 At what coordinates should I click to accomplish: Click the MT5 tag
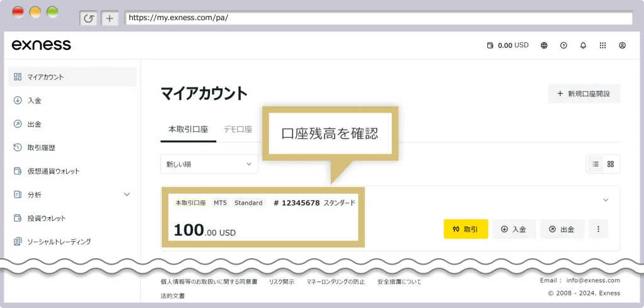(220, 203)
